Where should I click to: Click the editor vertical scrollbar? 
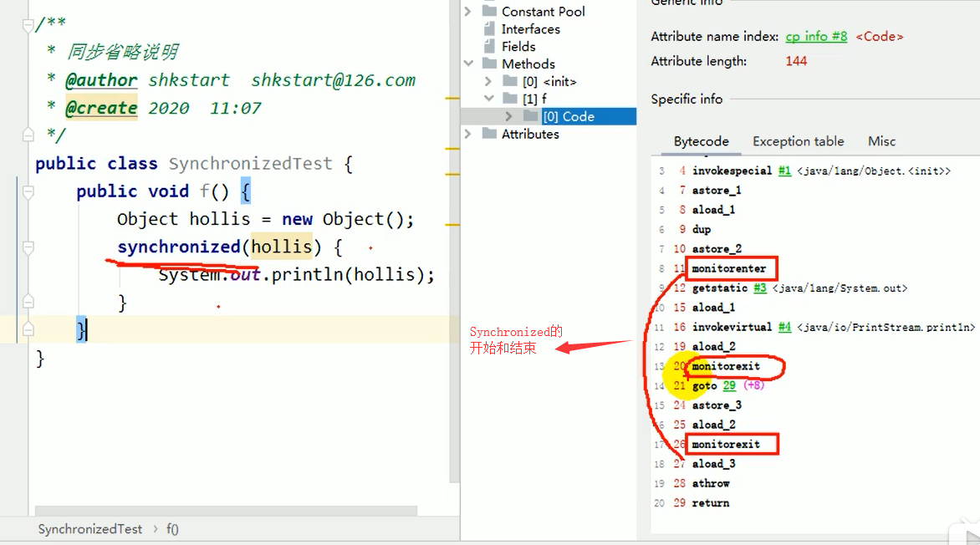454,241
